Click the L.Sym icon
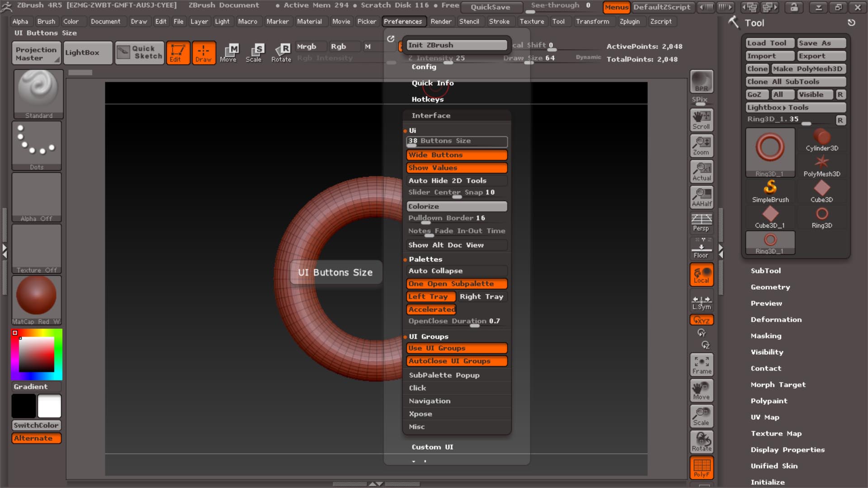 click(702, 302)
